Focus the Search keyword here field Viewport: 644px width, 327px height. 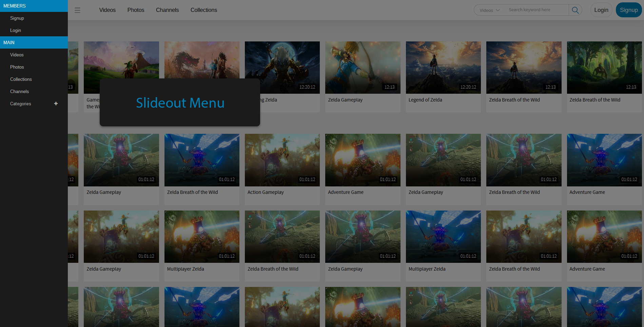(x=537, y=10)
